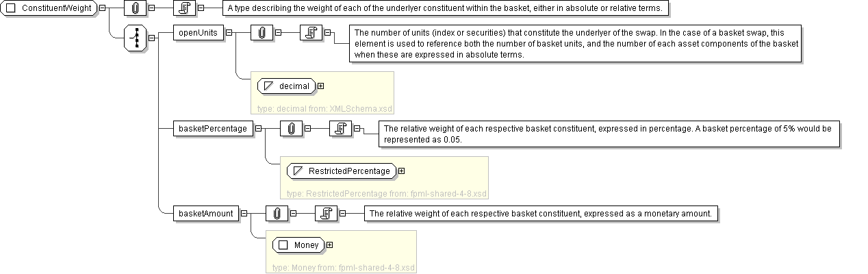Select the basketPercentage element box
The image size is (868, 274).
coord(212,128)
